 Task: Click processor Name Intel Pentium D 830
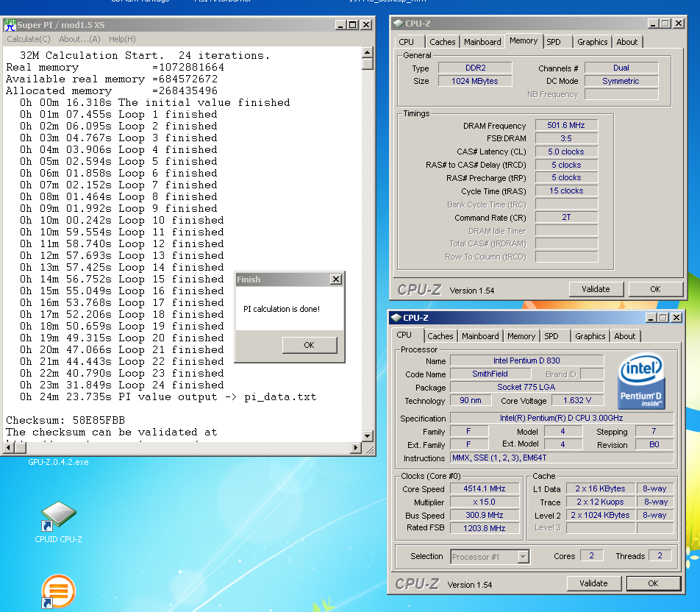pos(526,360)
